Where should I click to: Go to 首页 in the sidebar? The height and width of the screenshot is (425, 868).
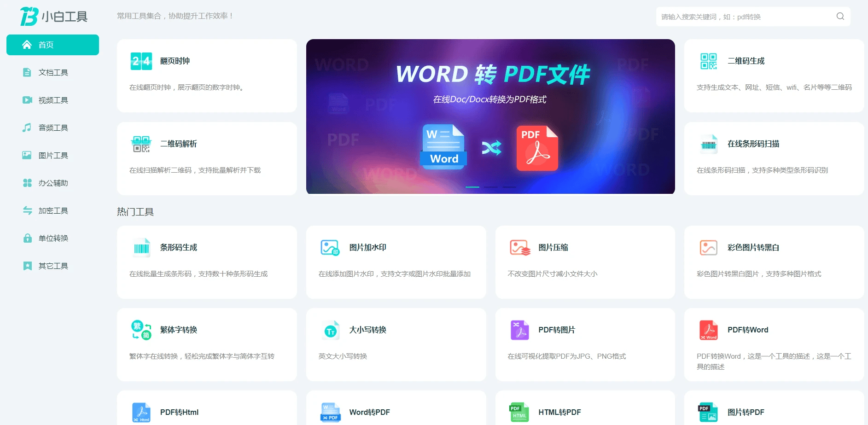coord(52,45)
